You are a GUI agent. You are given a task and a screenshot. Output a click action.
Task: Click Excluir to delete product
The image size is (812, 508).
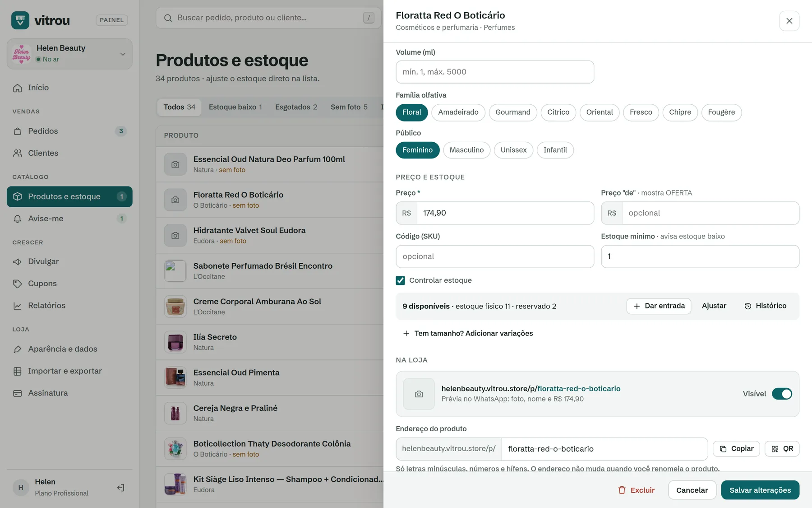coord(636,490)
